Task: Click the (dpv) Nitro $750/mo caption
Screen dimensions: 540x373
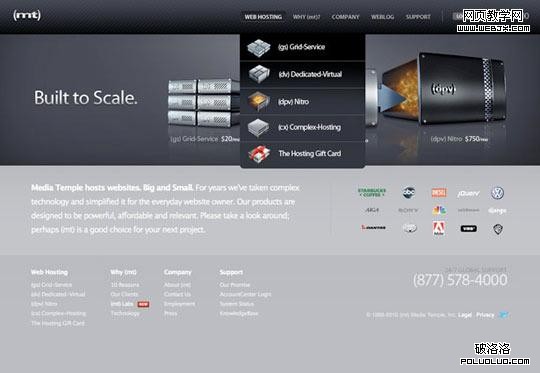Action: click(x=459, y=139)
